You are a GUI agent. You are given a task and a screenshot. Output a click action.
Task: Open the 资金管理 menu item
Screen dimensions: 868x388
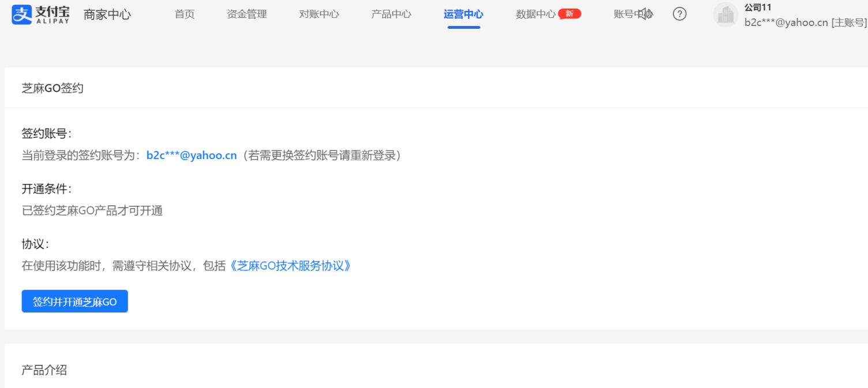coord(247,14)
